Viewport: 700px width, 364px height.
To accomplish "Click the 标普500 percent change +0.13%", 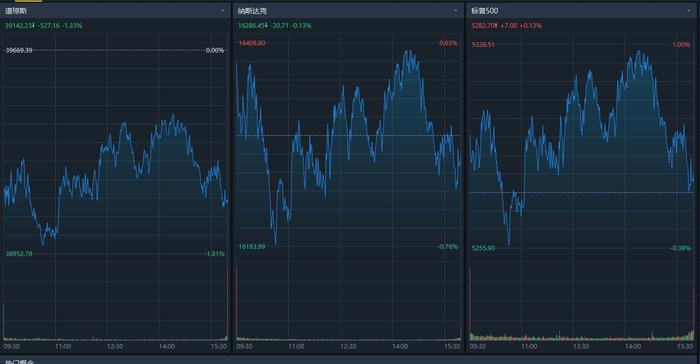I will (531, 25).
